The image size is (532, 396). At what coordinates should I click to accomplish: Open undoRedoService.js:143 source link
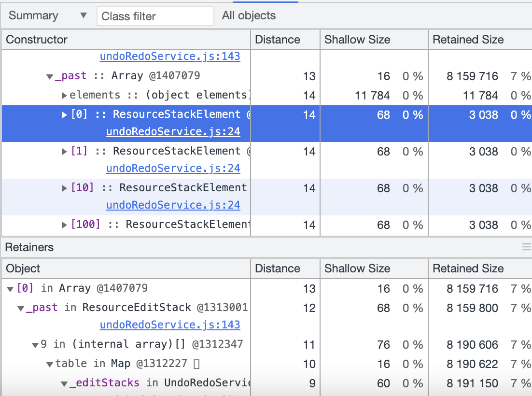pyautogui.click(x=170, y=57)
